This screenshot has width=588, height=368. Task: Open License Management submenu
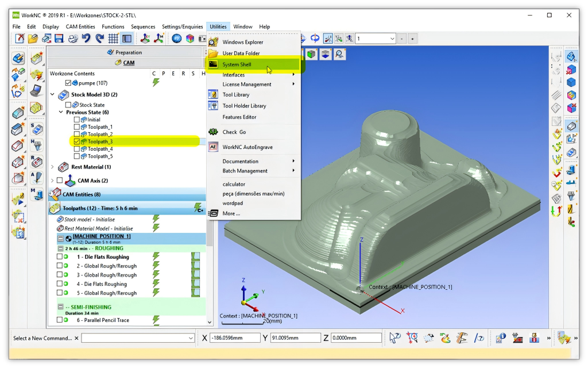pos(253,84)
